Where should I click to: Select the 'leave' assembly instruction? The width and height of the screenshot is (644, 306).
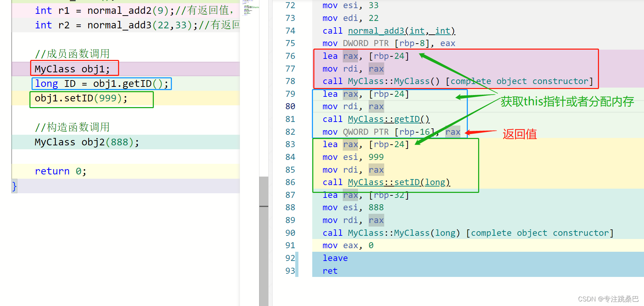pyautogui.click(x=335, y=258)
